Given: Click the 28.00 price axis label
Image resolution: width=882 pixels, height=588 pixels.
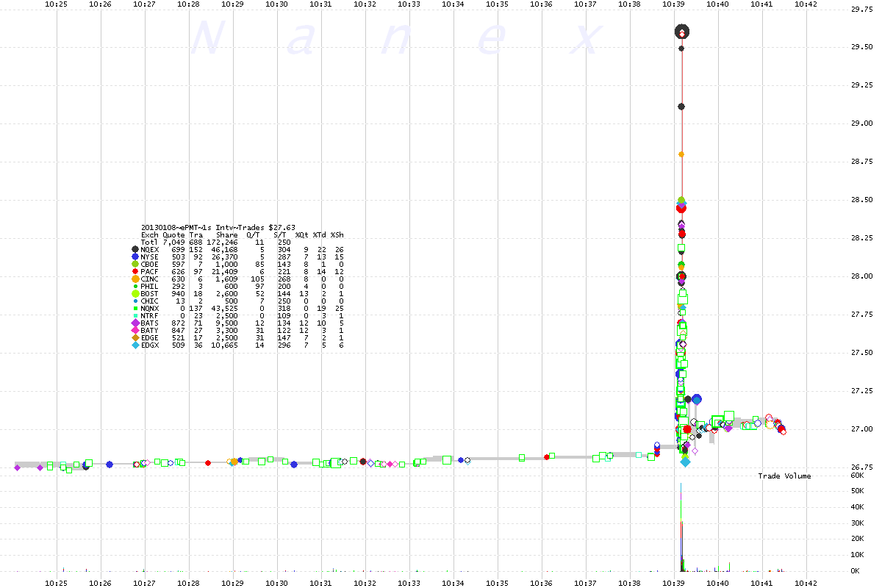Looking at the screenshot, I should click(x=861, y=276).
